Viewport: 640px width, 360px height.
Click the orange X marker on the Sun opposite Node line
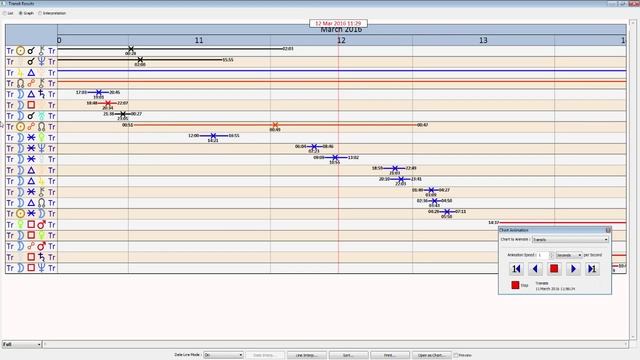click(275, 124)
